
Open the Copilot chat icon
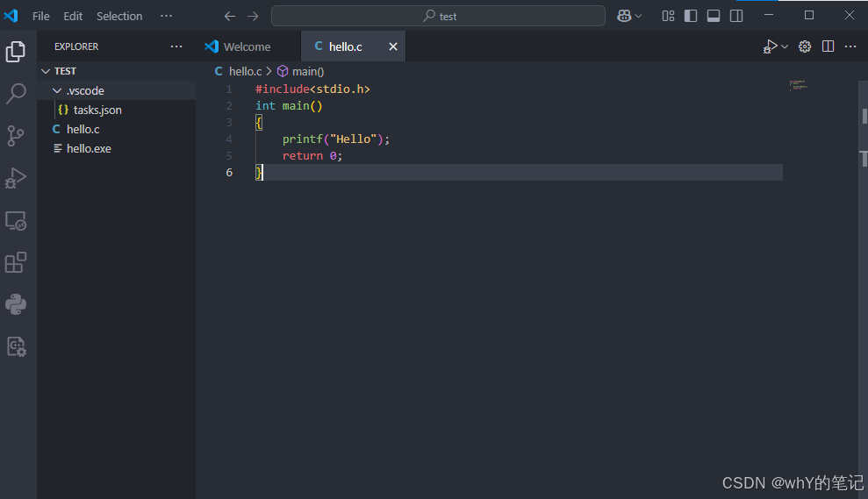[x=624, y=16]
